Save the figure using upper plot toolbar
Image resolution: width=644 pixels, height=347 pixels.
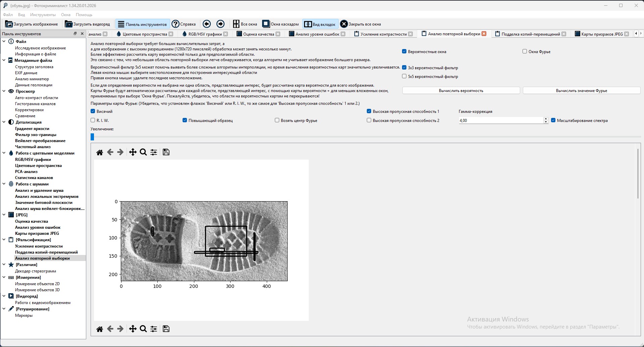pos(166,153)
